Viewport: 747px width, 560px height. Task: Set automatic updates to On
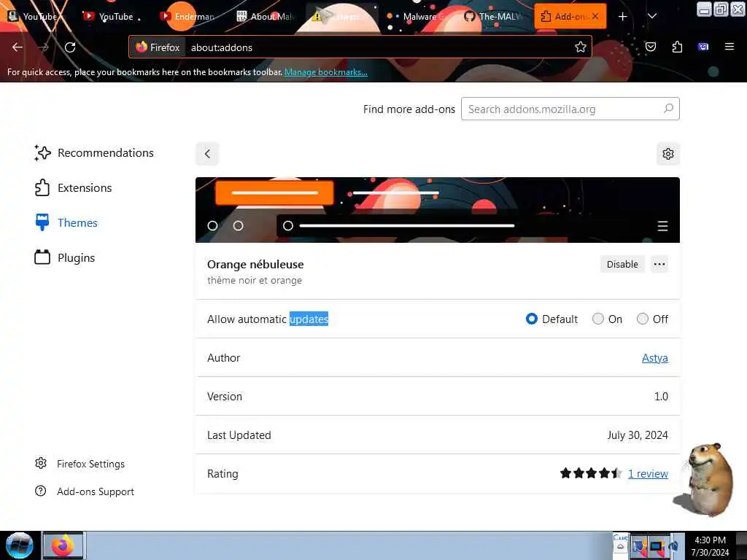click(x=598, y=319)
